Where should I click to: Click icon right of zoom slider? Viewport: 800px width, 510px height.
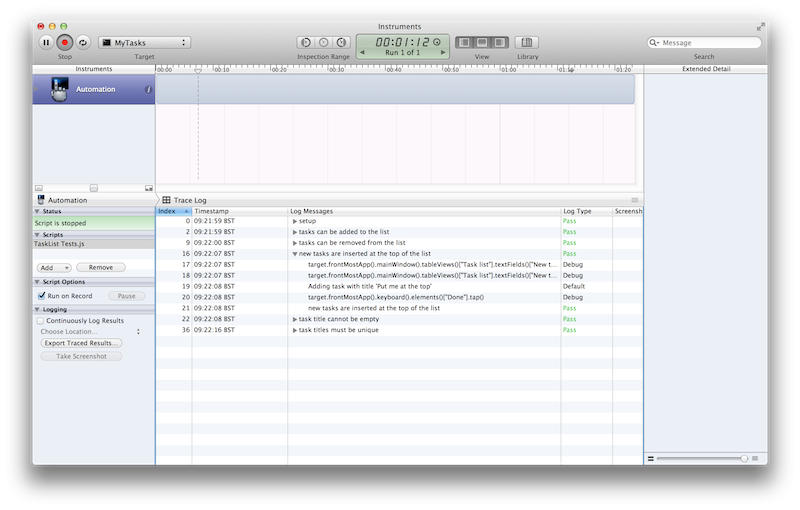[756, 458]
